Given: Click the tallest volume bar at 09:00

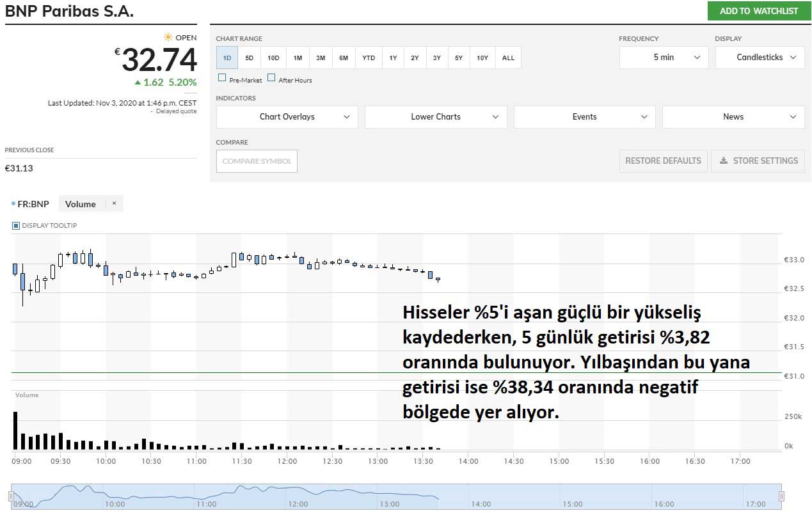Looking at the screenshot, I should (x=15, y=430).
